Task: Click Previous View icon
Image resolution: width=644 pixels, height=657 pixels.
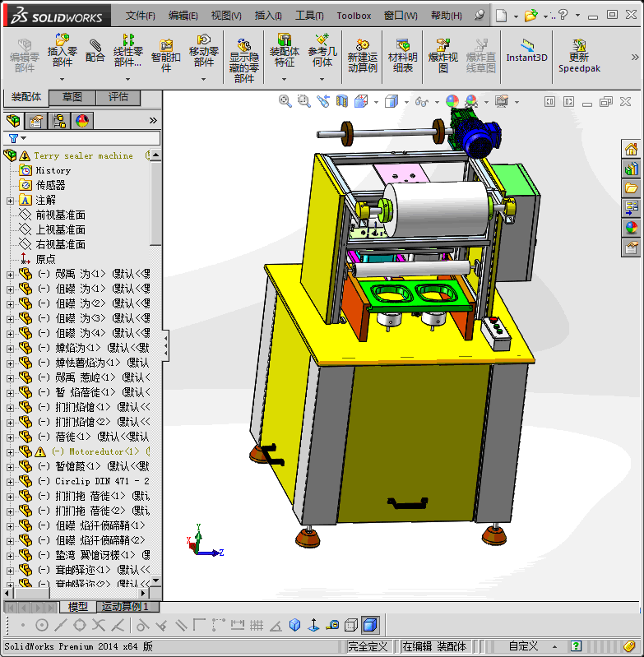Action: click(x=323, y=101)
